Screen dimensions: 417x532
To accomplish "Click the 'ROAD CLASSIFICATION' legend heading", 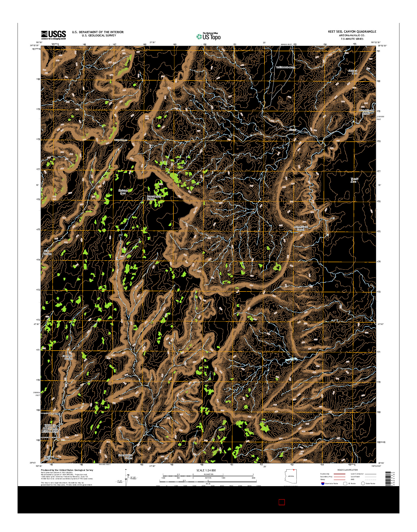I will 348,470.
